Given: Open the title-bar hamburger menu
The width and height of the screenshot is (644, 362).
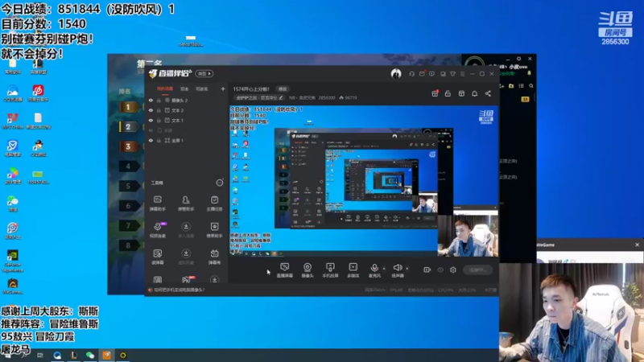Looking at the screenshot, I should point(462,74).
